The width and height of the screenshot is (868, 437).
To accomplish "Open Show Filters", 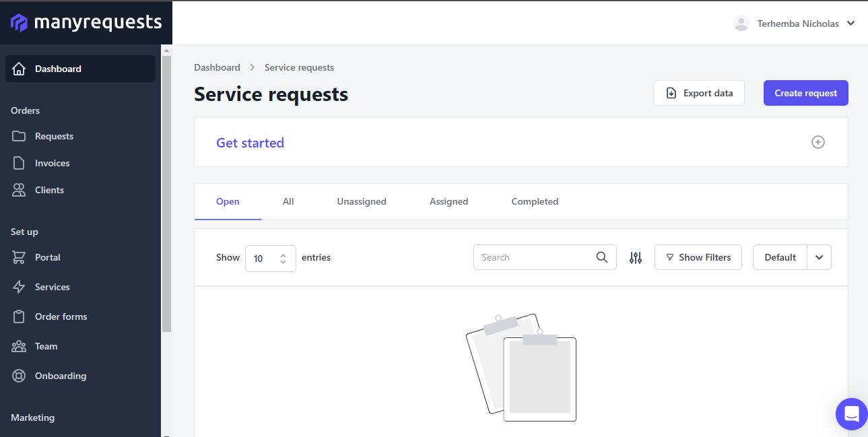I will (698, 257).
